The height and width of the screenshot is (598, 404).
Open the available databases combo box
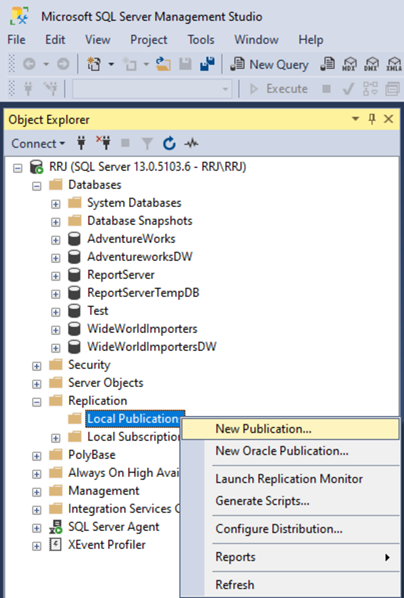(152, 89)
